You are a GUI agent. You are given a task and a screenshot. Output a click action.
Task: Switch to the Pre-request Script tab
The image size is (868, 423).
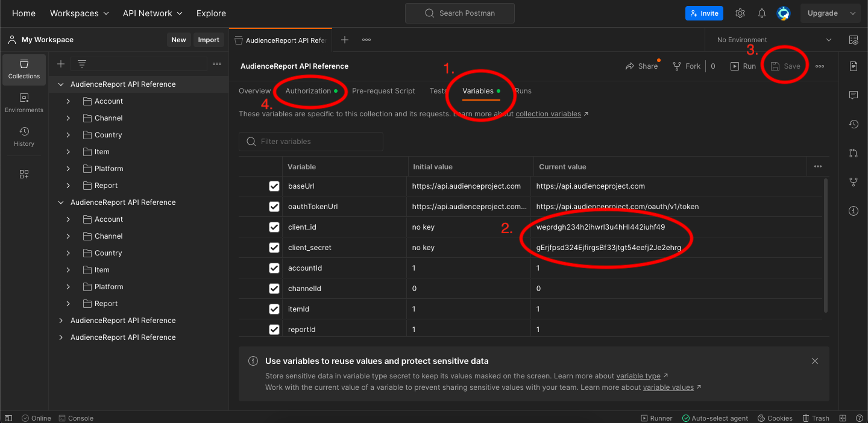[383, 91]
